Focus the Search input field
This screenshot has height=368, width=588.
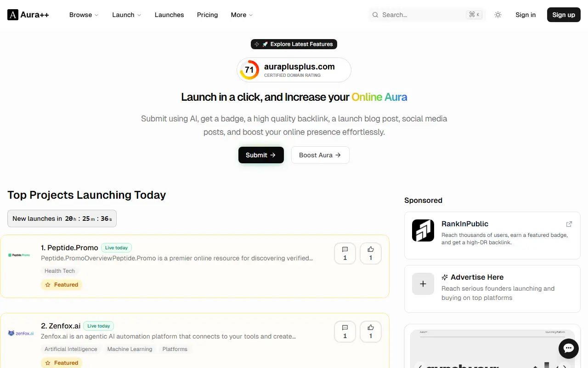[427, 15]
